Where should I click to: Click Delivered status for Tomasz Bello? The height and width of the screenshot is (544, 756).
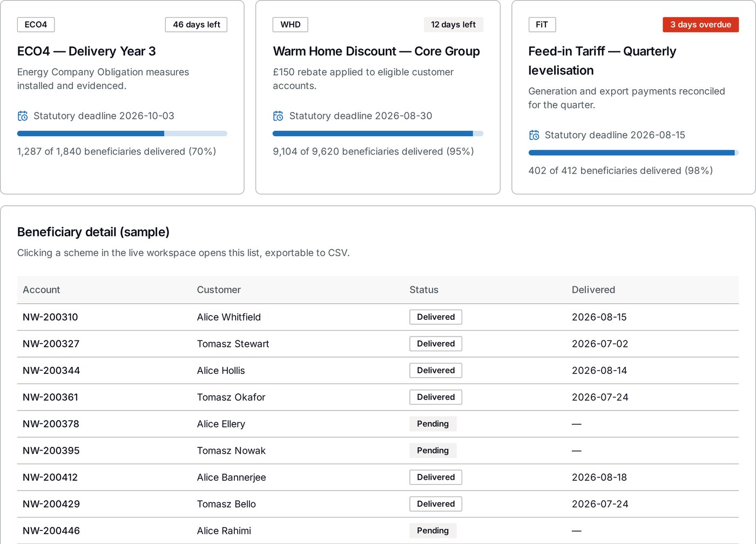click(x=436, y=504)
